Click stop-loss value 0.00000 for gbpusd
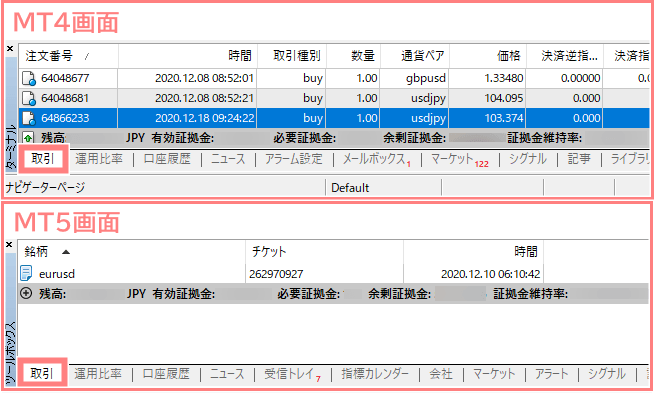Screen dimensions: 655x393 tap(581, 78)
